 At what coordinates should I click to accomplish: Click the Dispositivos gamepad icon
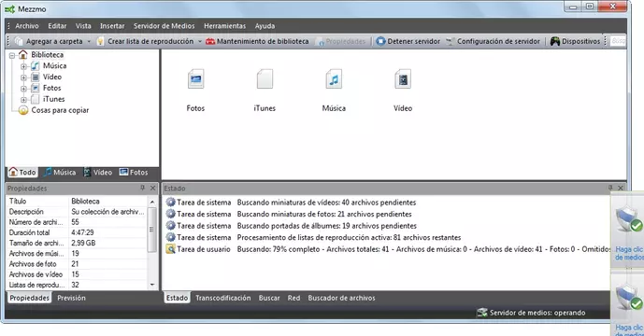(555, 41)
